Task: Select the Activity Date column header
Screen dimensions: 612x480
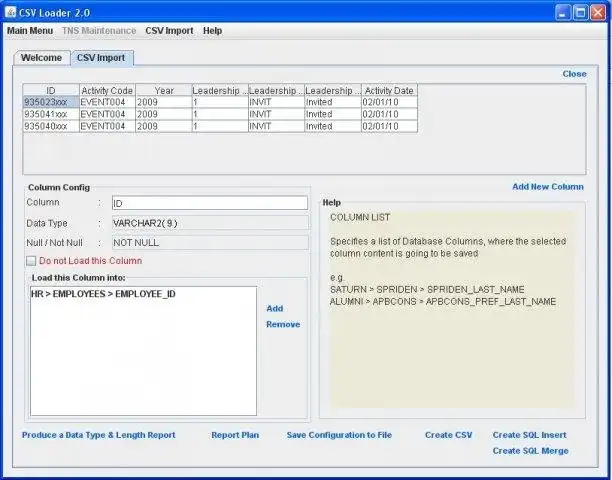Action: coord(390,90)
